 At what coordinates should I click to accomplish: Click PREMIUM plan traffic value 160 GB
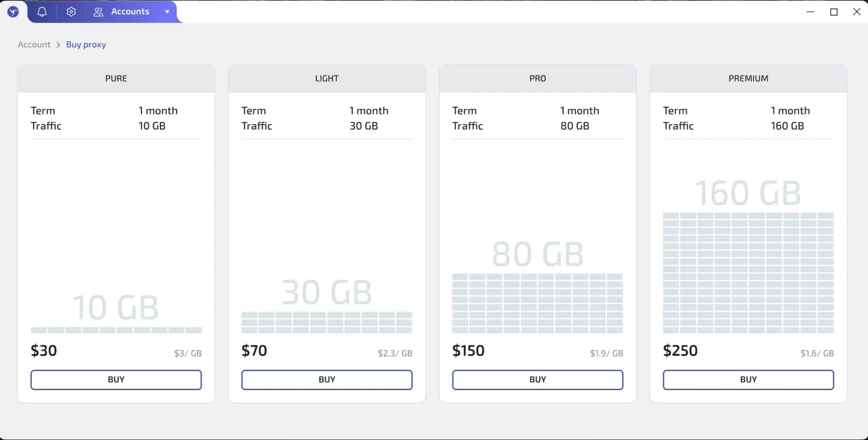click(x=787, y=126)
